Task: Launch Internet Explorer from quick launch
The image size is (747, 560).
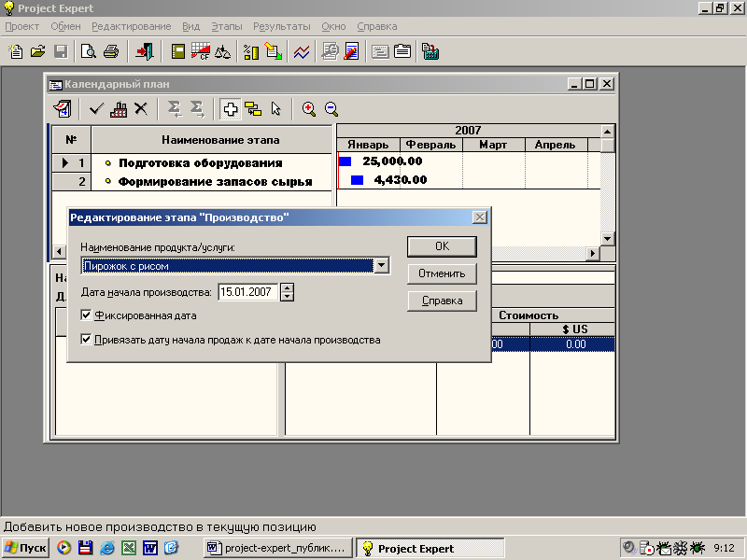Action: tap(107, 548)
